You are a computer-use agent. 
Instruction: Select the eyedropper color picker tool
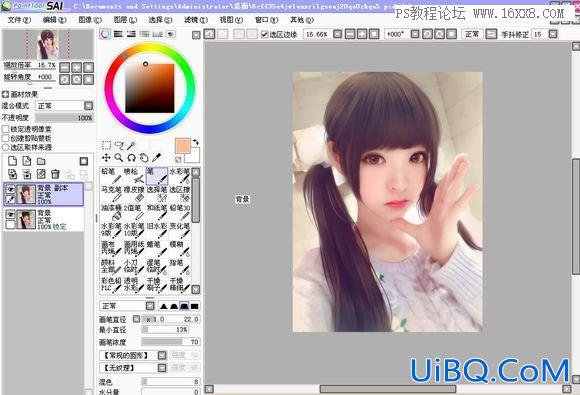[156, 158]
